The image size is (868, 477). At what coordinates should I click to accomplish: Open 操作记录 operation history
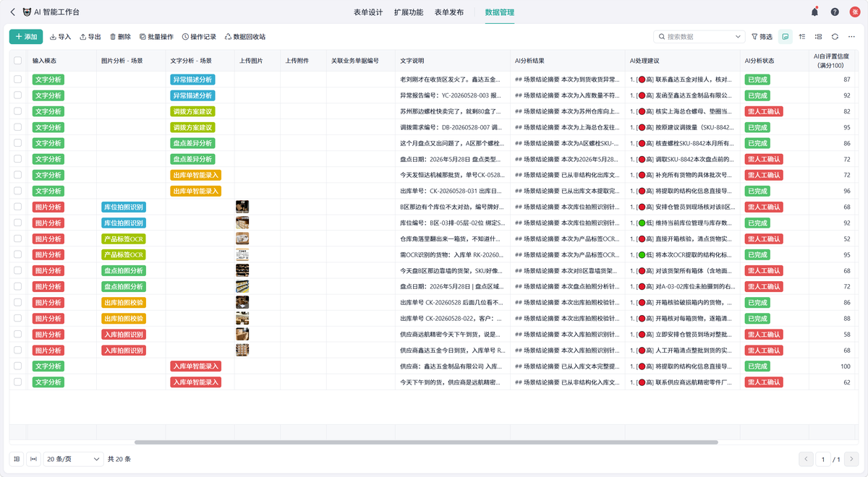pyautogui.click(x=199, y=37)
